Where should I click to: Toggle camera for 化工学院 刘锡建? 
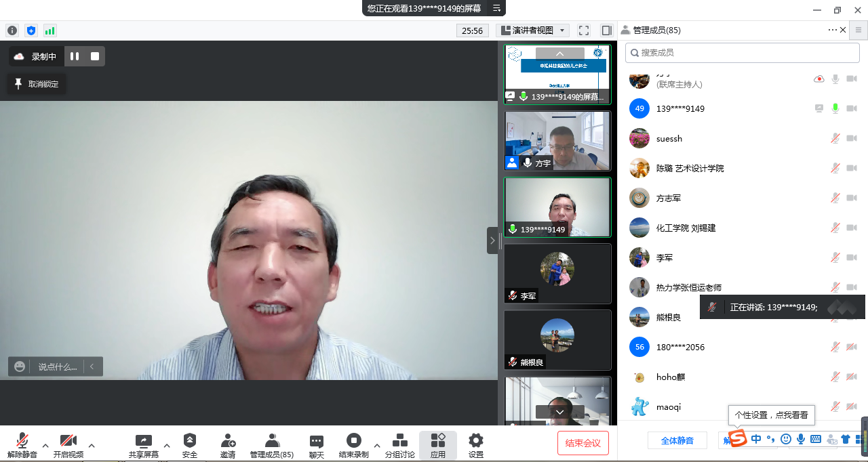tap(852, 228)
